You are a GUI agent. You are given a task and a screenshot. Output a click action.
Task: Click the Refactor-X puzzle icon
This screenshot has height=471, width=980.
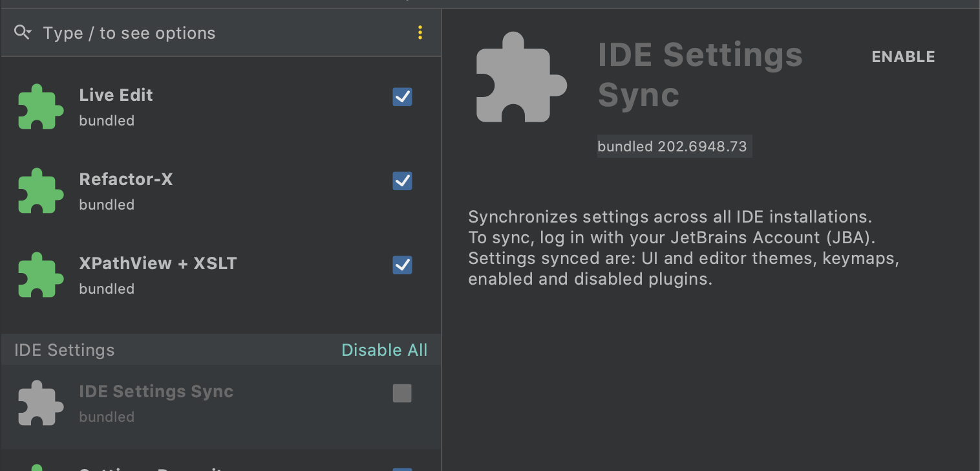40,191
